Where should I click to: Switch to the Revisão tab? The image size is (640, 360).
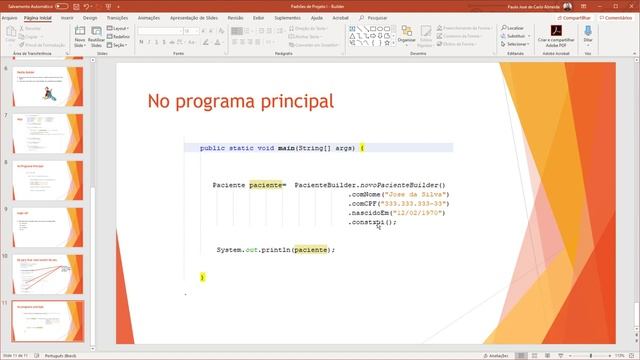[235, 18]
